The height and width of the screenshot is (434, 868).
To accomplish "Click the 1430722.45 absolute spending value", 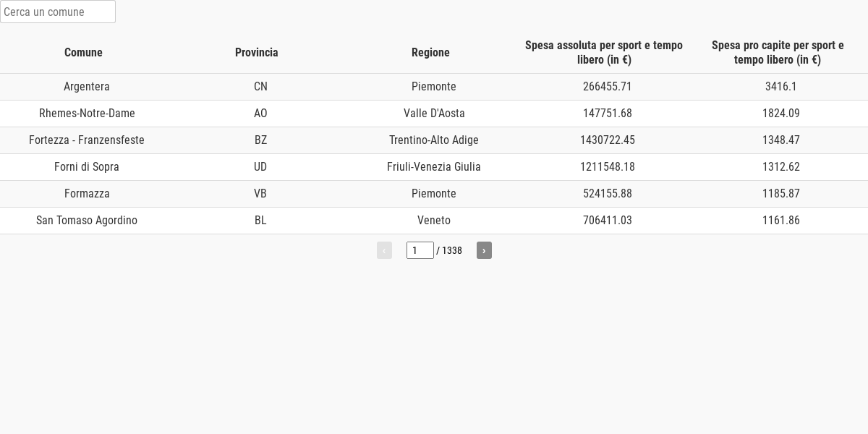I will tap(608, 140).
